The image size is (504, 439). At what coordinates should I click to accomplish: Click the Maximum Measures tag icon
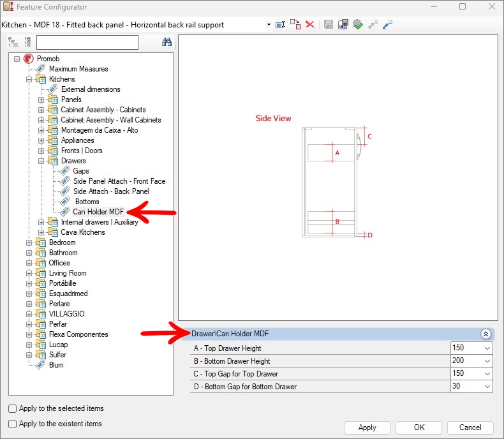[40, 68]
